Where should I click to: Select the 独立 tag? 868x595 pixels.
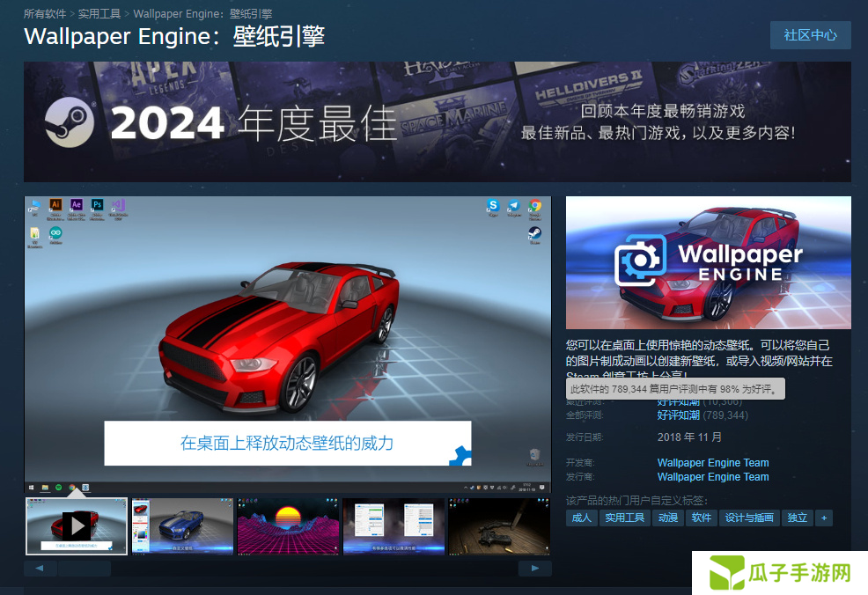pos(798,518)
